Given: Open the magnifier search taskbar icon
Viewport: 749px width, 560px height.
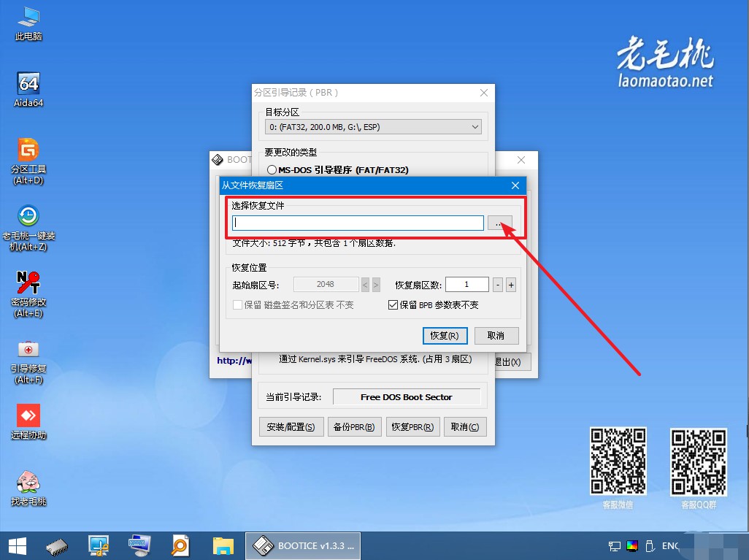Looking at the screenshot, I should click(180, 545).
